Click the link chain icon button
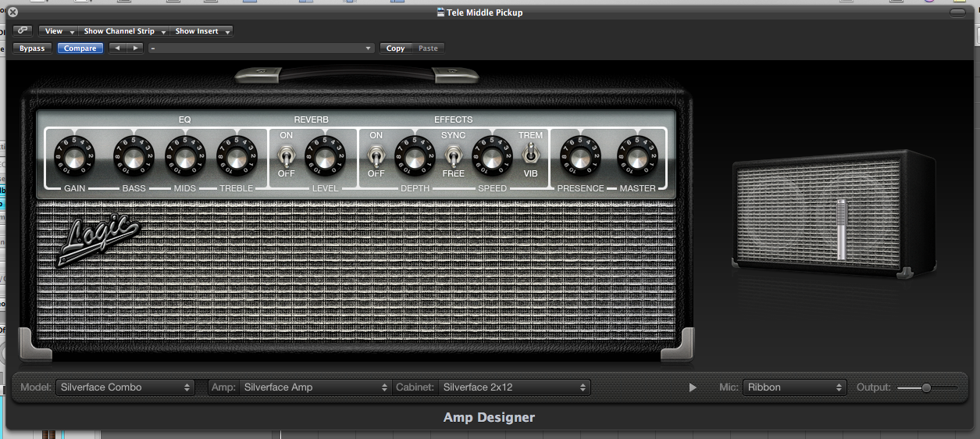This screenshot has width=980, height=439. (22, 30)
